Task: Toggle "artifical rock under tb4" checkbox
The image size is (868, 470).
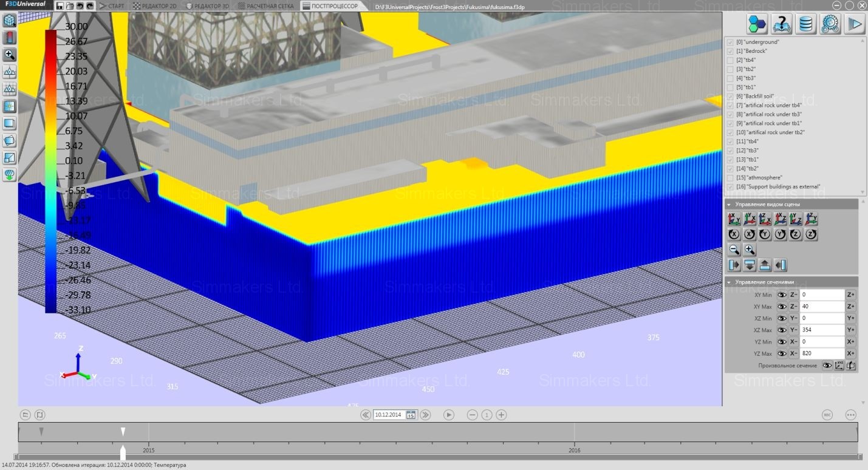Action: click(730, 105)
